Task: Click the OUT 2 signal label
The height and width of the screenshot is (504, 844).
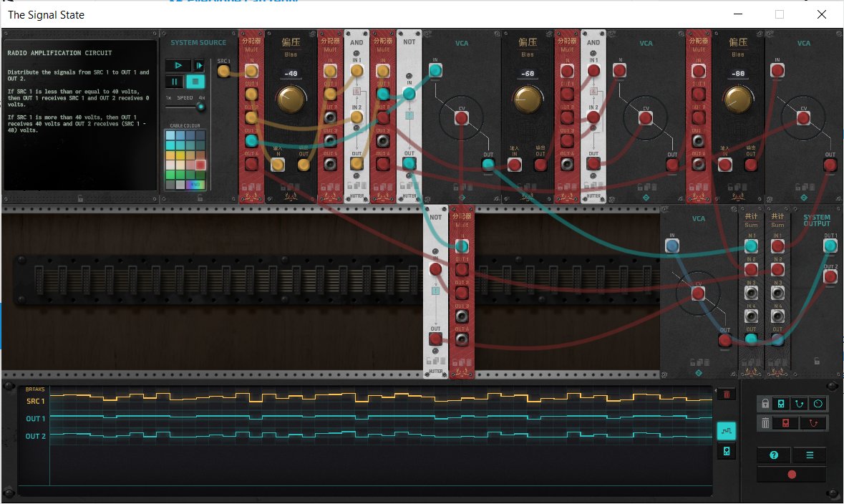Action: tap(36, 436)
